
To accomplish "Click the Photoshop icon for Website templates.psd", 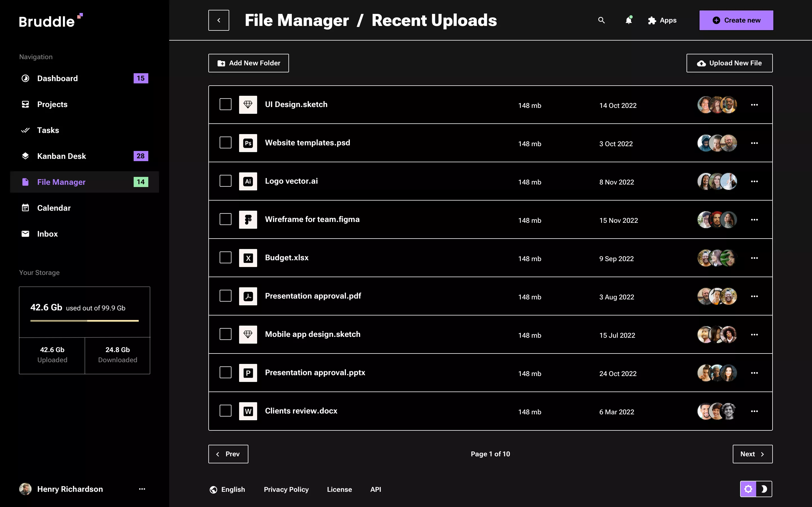I will click(x=248, y=143).
